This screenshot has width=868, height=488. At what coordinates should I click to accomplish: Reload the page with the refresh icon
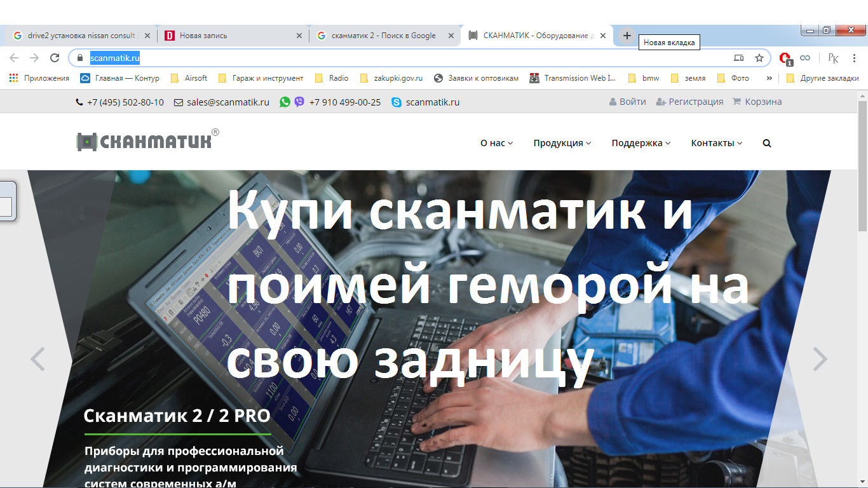[55, 58]
